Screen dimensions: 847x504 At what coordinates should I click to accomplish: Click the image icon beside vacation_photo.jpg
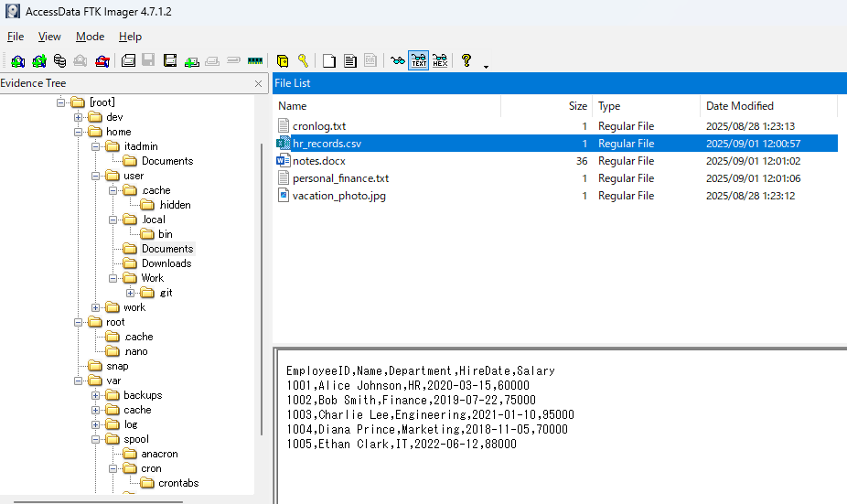click(283, 195)
